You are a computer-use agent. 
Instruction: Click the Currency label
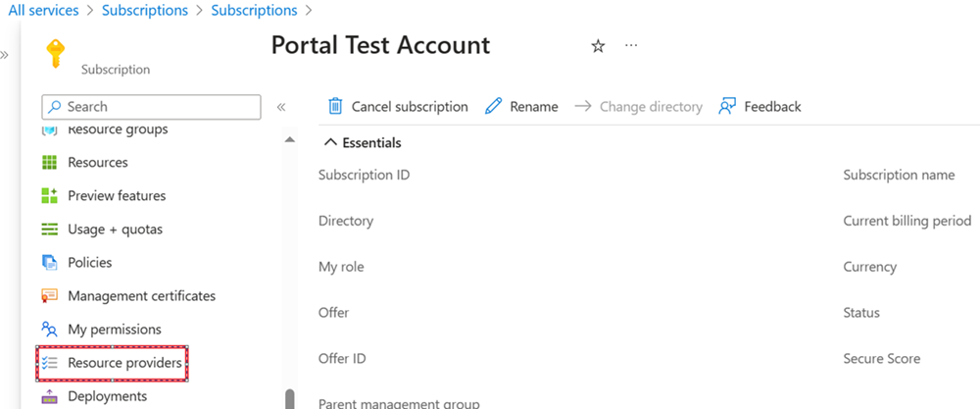(x=870, y=267)
